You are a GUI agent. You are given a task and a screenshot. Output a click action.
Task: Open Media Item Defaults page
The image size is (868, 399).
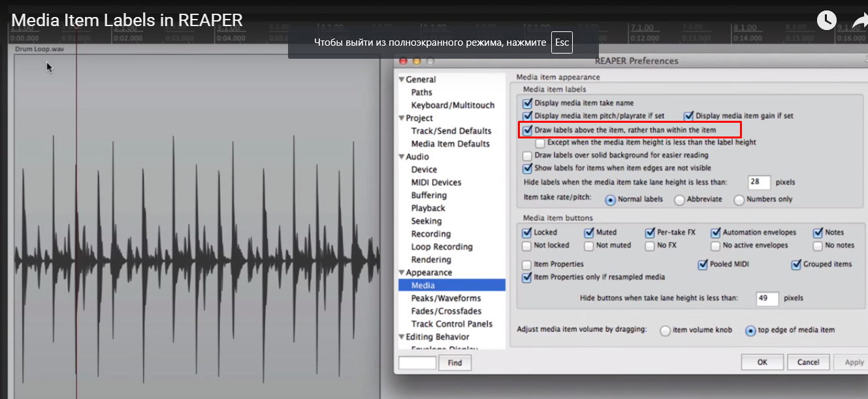pos(450,144)
